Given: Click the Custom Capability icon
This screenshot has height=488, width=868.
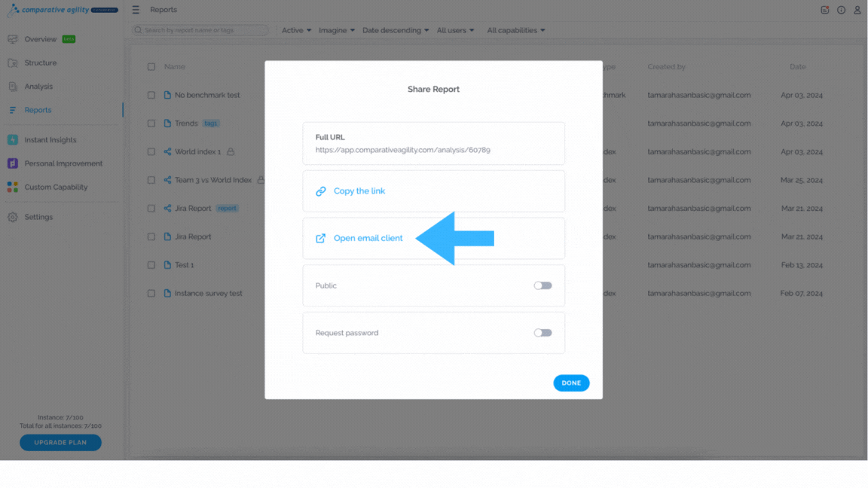Looking at the screenshot, I should 13,187.
